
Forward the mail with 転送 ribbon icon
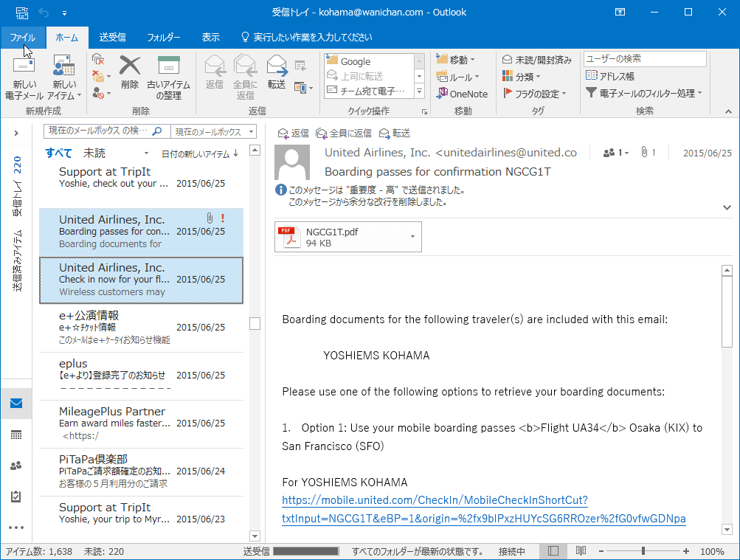pyautogui.click(x=276, y=72)
